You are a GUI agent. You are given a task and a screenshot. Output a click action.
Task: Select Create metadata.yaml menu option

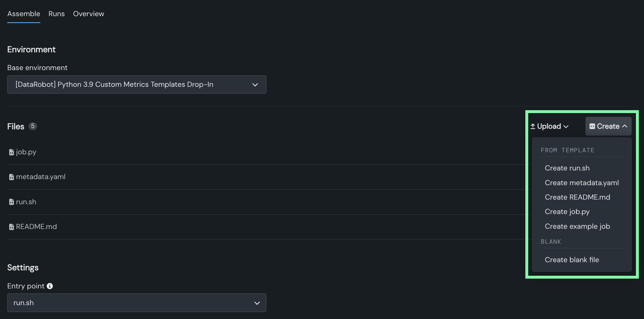click(582, 183)
